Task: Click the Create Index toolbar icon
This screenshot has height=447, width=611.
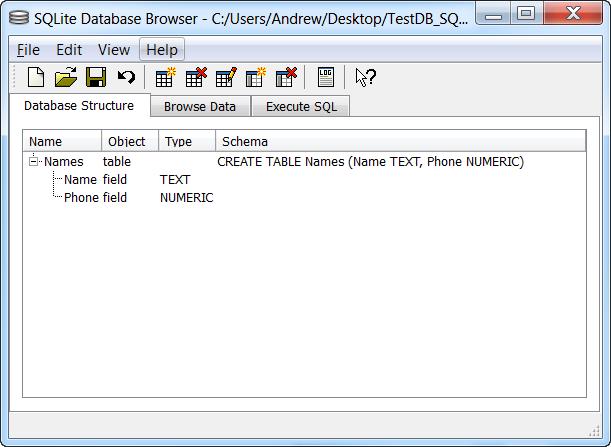Action: click(255, 77)
